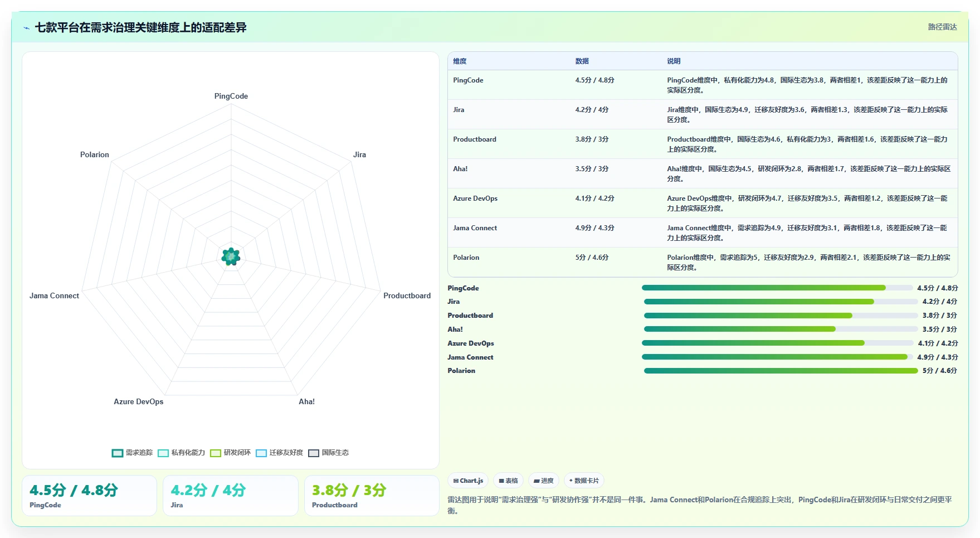Viewport: 980px width, 538px height.
Task: Open the Productboard 3.8分 / 3分 data card
Action: 372,496
